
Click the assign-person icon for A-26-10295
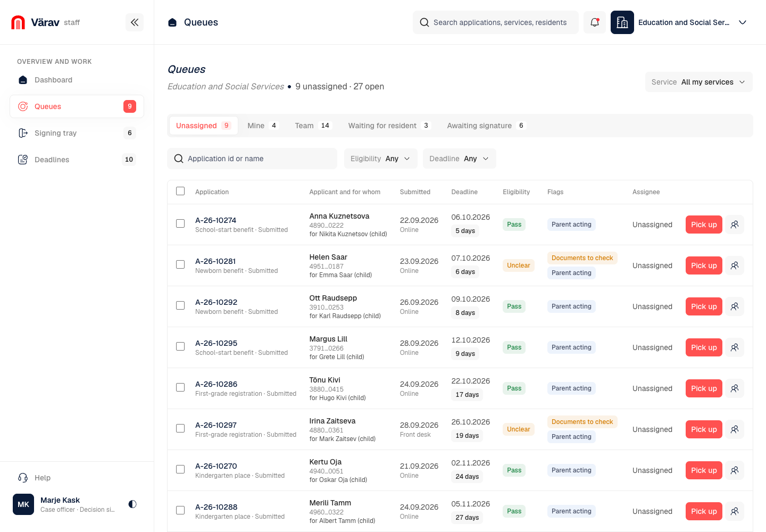point(735,347)
